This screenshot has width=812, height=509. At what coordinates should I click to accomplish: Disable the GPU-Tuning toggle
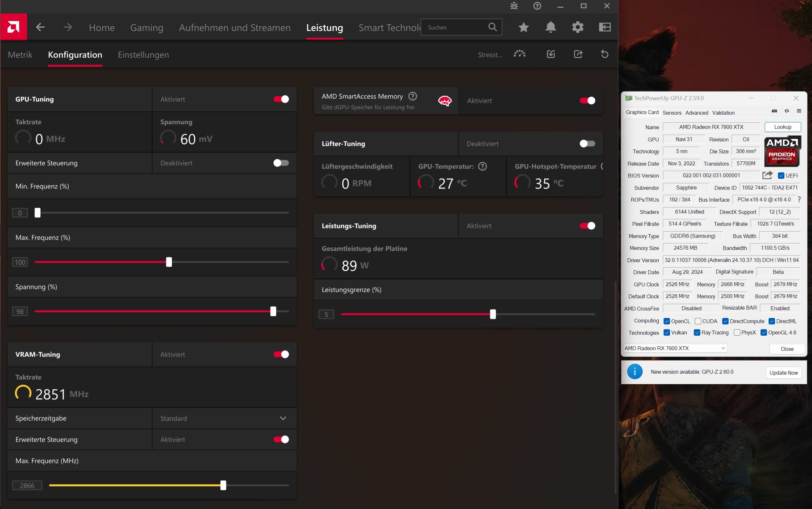(281, 99)
